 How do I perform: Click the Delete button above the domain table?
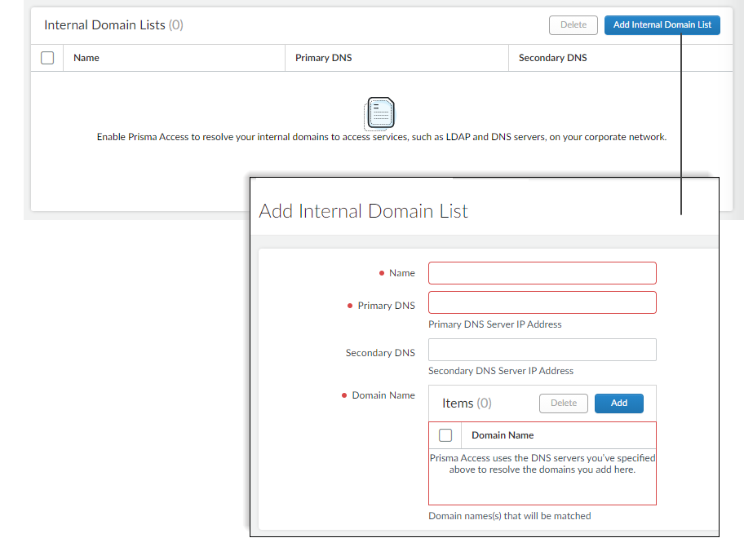(573, 24)
